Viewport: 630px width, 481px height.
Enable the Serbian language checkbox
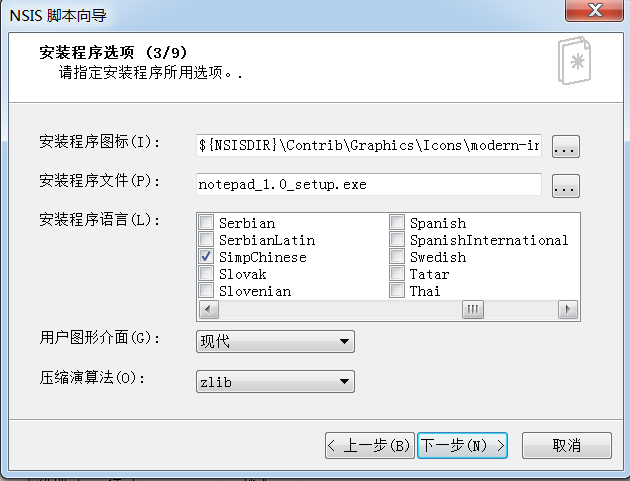206,222
